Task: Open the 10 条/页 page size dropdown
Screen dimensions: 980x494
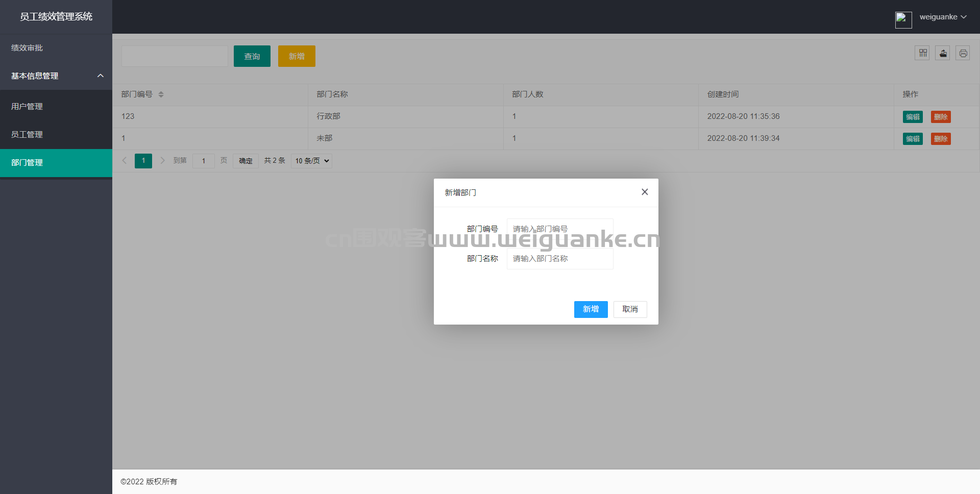Action: 311,161
